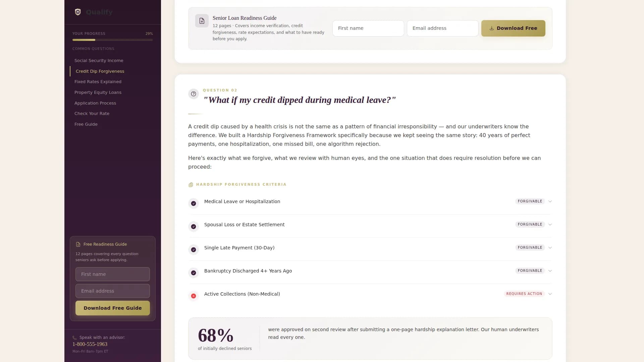
Task: Expand the Single Late Payment details
Action: (x=550, y=247)
